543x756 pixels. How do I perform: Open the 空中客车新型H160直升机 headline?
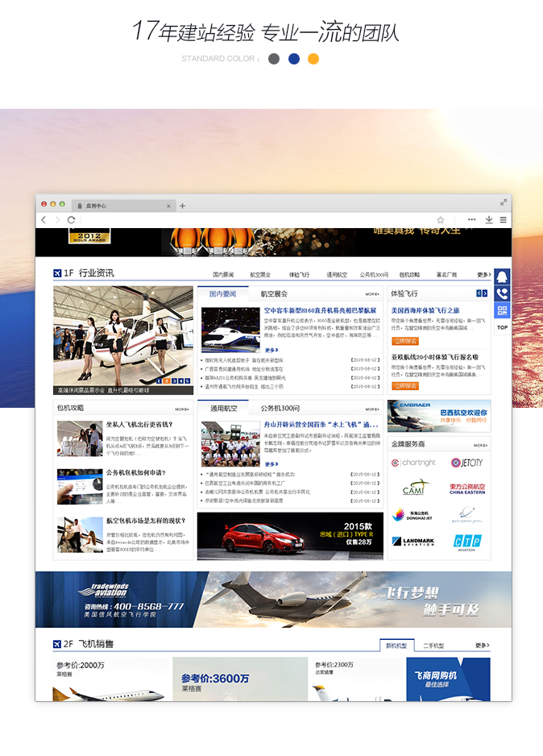tap(320, 310)
